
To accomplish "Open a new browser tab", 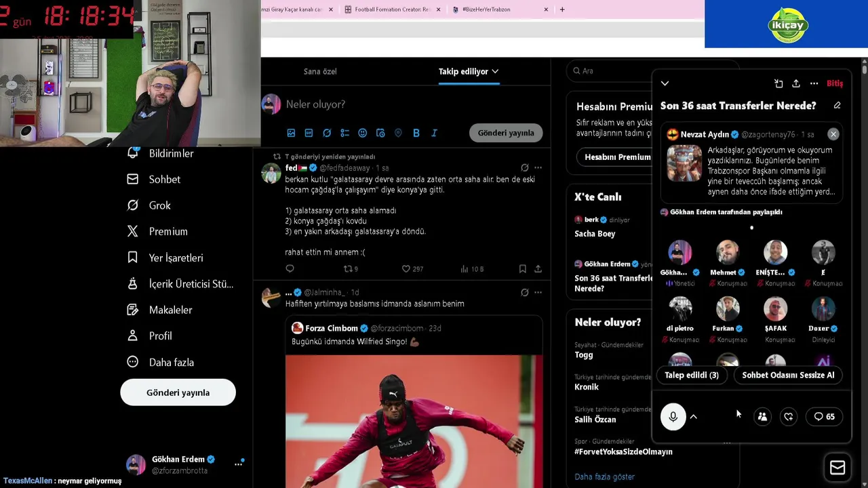I will pos(561,9).
